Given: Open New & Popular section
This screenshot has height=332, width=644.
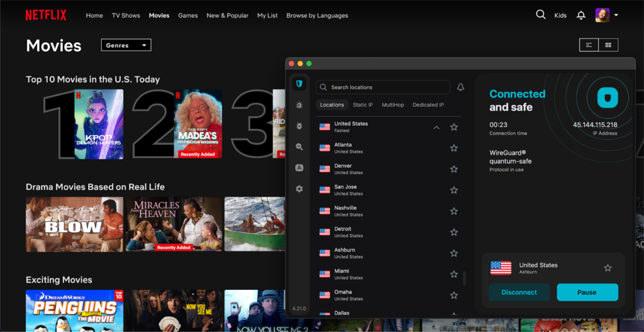Looking at the screenshot, I should tap(228, 16).
